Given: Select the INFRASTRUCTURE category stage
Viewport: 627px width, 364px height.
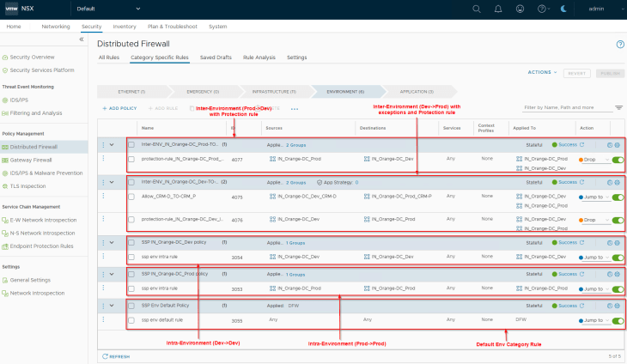Looking at the screenshot, I should point(274,91).
